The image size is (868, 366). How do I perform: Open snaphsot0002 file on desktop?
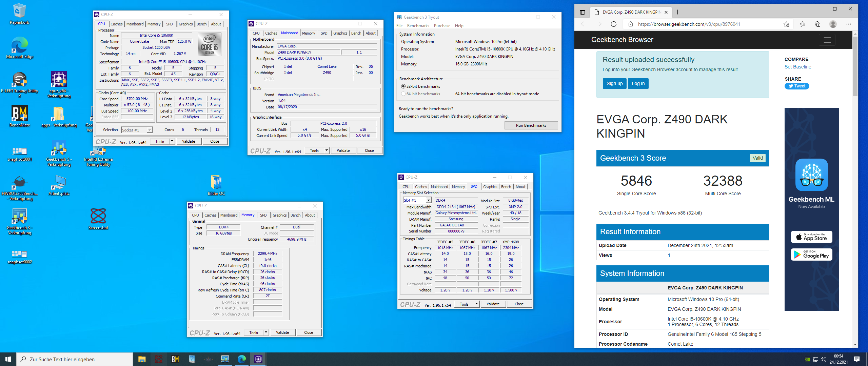[19, 257]
